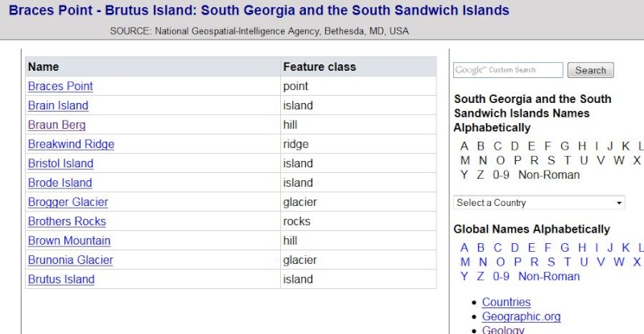Open the Brain Island entry
This screenshot has width=644, height=334.
coord(58,105)
